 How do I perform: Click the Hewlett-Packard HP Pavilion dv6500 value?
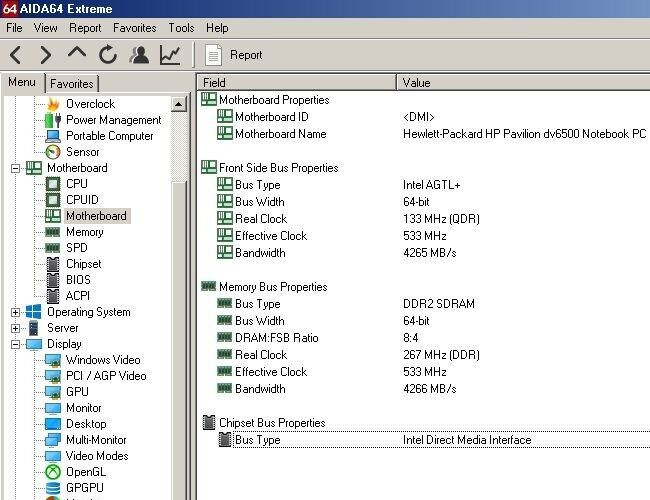[x=524, y=134]
